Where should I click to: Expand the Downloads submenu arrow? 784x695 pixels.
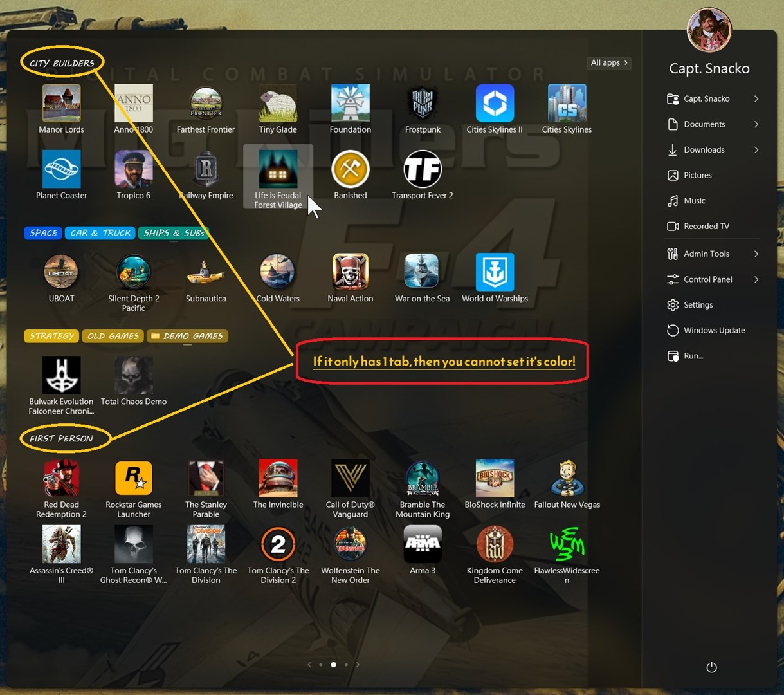[756, 150]
